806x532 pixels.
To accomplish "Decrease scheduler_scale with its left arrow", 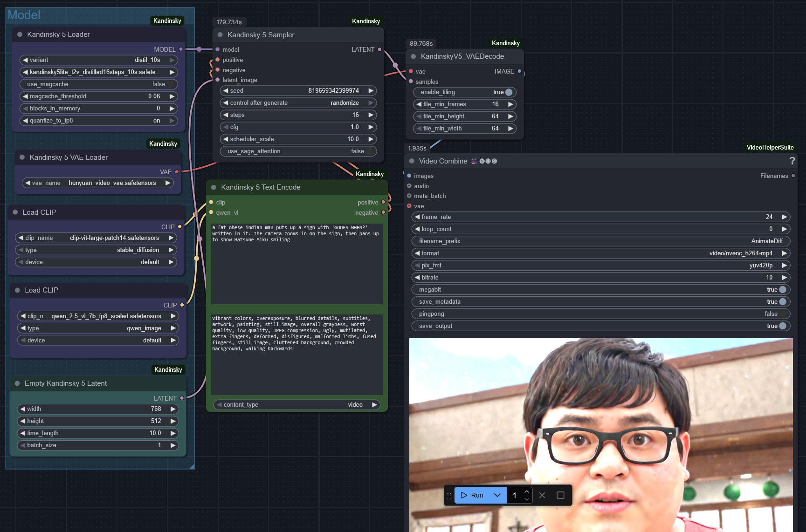I will (226, 139).
